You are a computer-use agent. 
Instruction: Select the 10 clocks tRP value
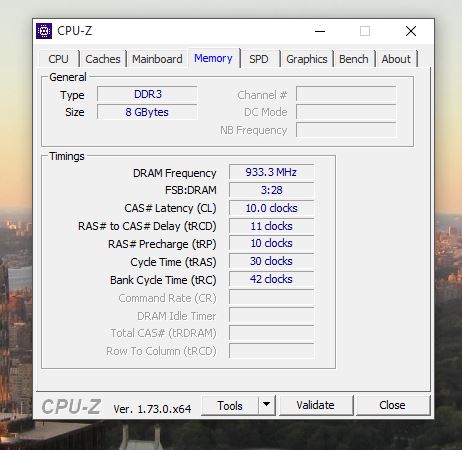(x=271, y=244)
